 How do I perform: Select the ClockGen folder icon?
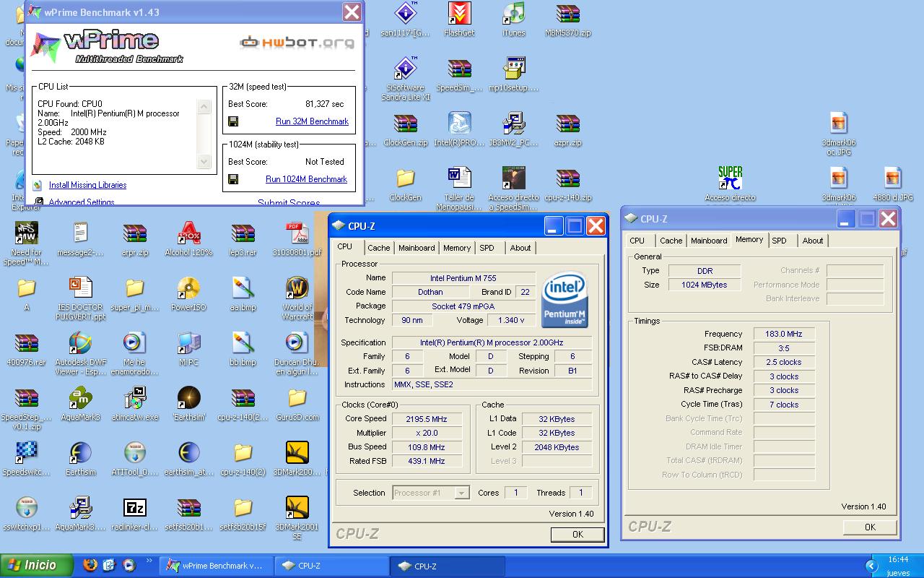405,185
